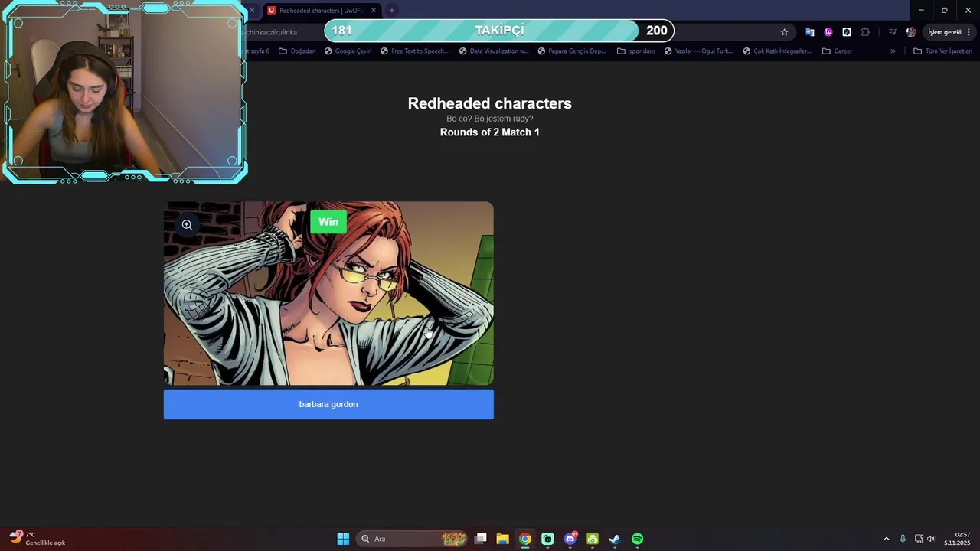This screenshot has height=551, width=980.
Task: Click the network icon in system tray
Action: coord(919,539)
